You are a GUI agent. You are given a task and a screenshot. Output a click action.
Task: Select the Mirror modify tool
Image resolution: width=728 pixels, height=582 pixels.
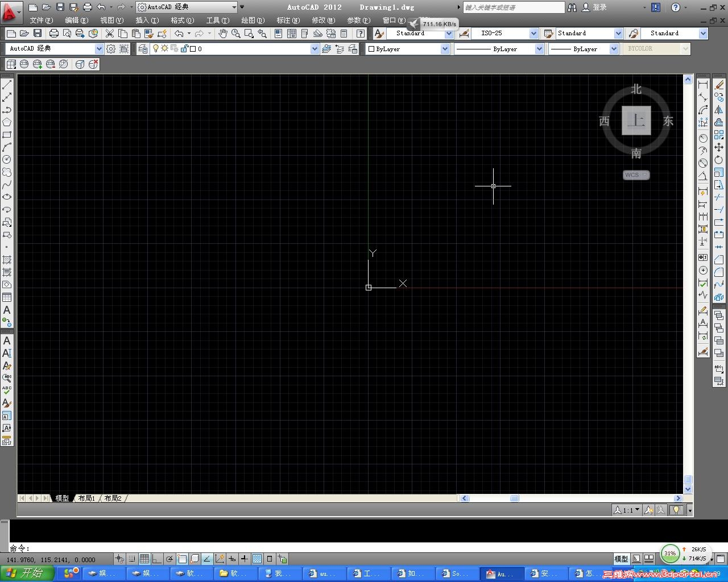tap(719, 110)
